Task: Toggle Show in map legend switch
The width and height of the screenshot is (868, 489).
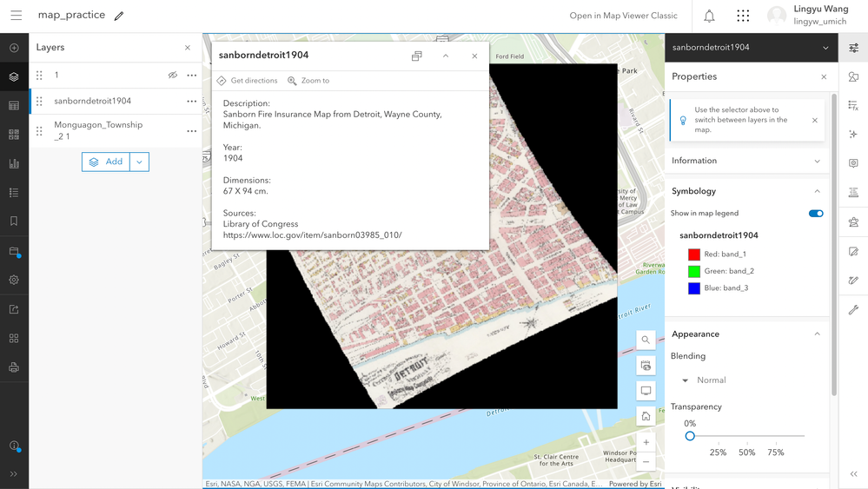Action: point(816,214)
